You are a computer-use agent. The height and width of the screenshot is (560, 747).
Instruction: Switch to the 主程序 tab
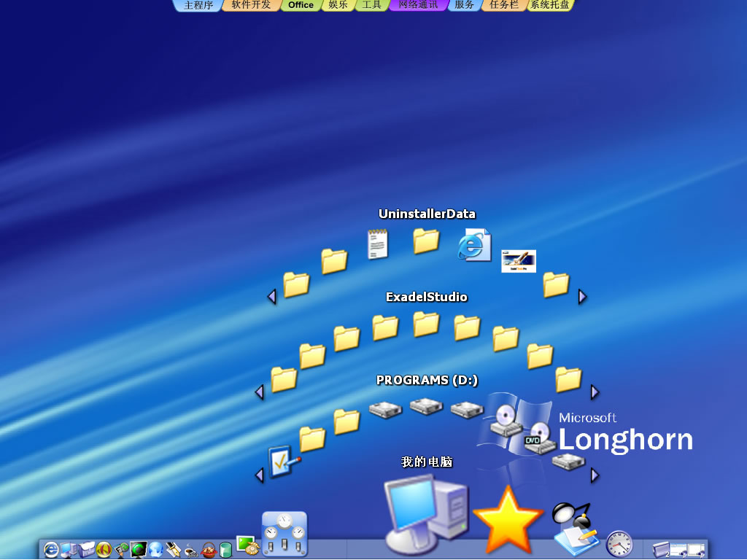click(x=198, y=5)
